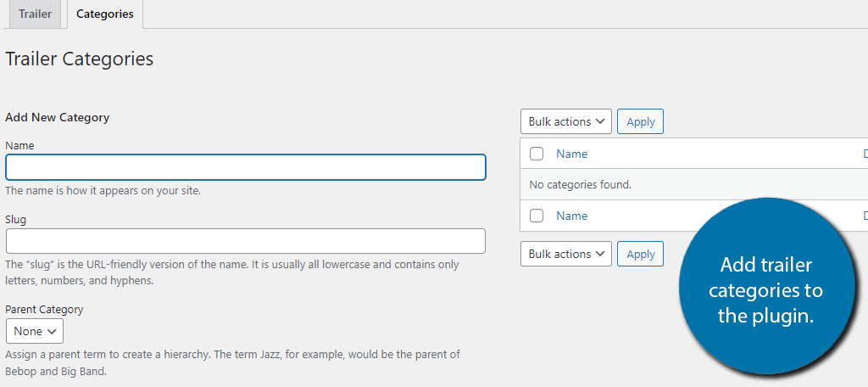Click the chevron arrow on None dropdown

coord(52,332)
